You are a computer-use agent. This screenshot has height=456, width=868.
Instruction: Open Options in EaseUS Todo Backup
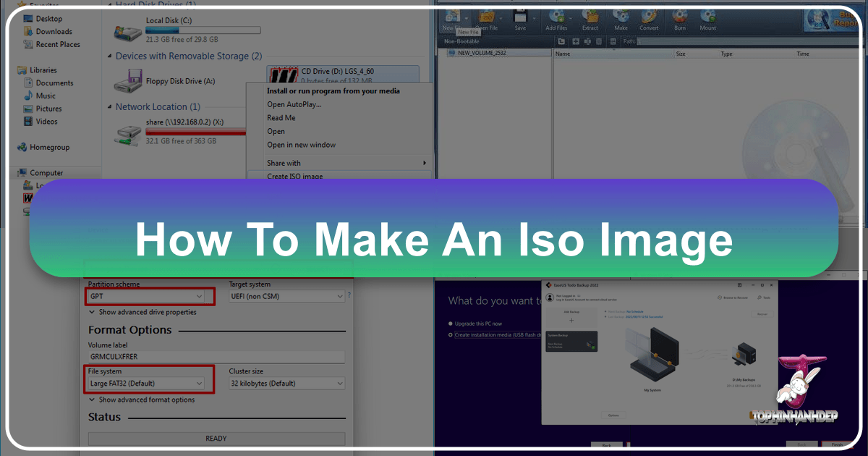[613, 415]
